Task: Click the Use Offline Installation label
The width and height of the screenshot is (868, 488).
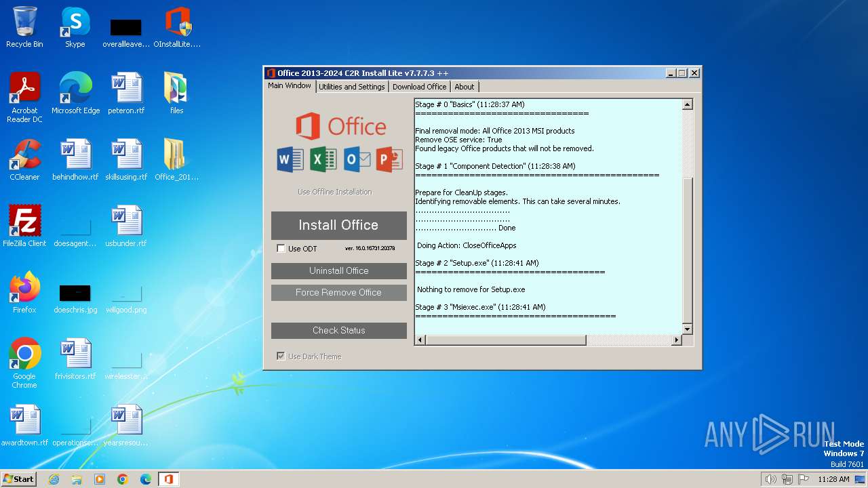Action: pyautogui.click(x=335, y=192)
